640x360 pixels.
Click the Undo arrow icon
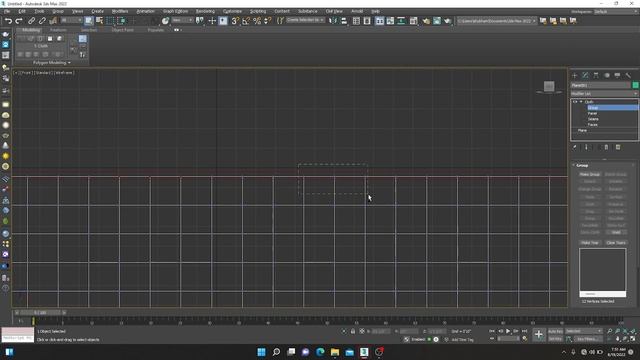[x=8, y=21]
